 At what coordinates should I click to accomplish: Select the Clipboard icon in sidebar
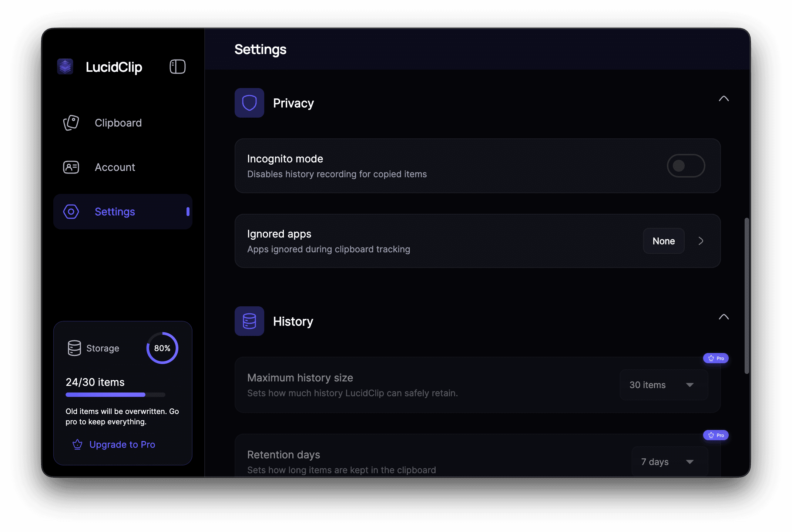pos(71,123)
